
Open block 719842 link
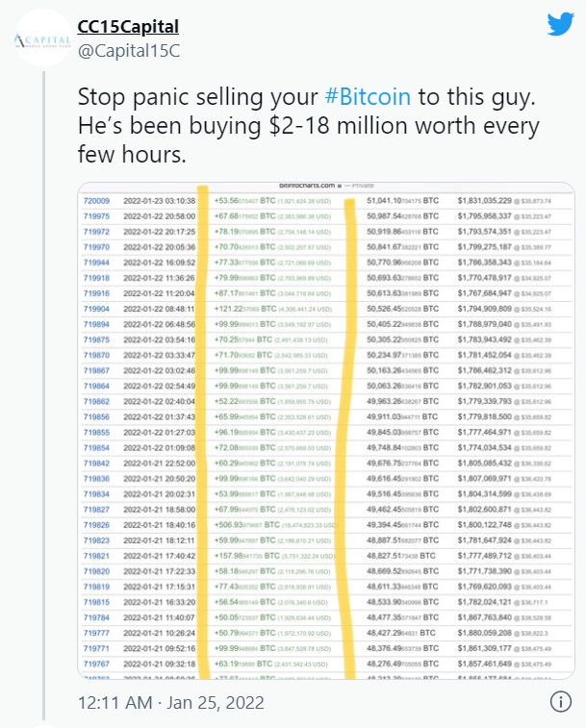pos(96,463)
